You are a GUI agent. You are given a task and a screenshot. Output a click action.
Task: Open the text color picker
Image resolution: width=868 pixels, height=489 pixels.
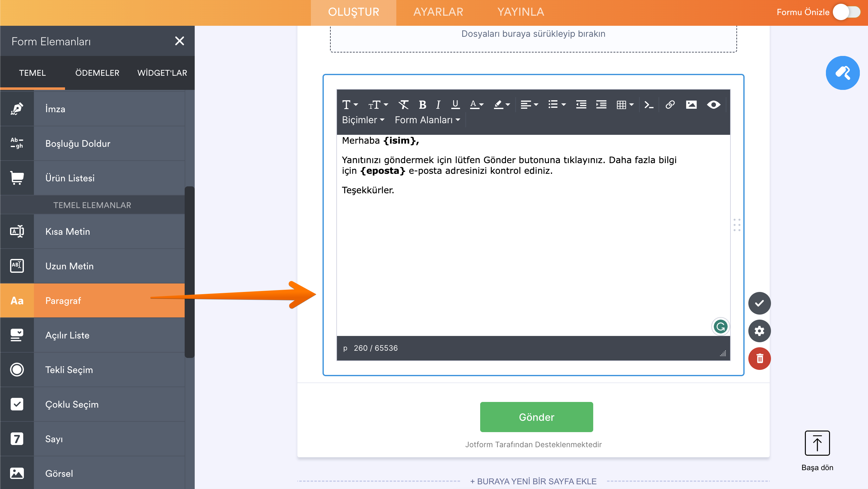476,105
